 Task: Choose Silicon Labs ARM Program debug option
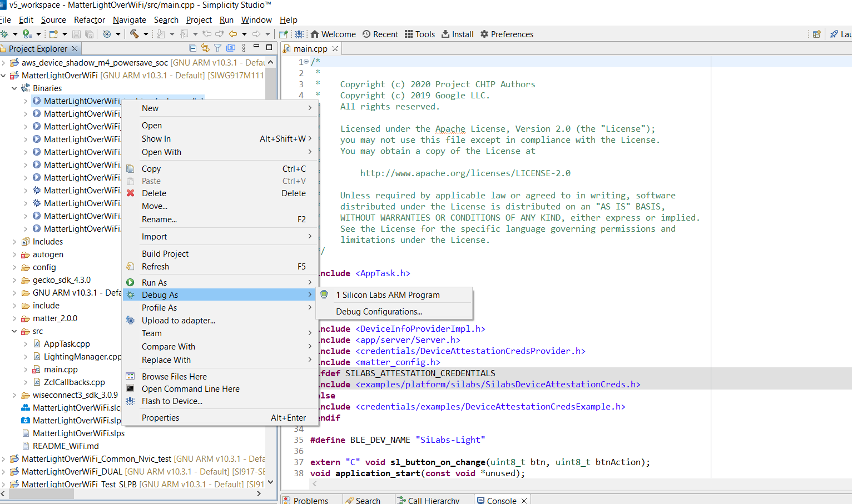click(388, 295)
